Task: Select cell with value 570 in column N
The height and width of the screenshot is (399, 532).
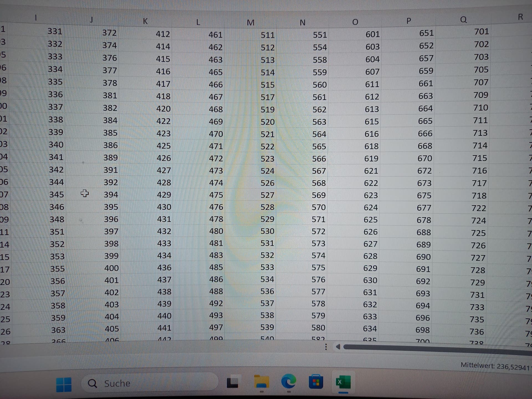Action: pos(319,207)
